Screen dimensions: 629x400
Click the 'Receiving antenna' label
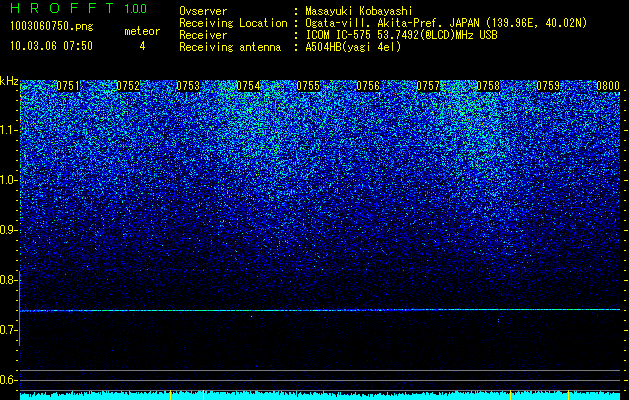[230, 47]
